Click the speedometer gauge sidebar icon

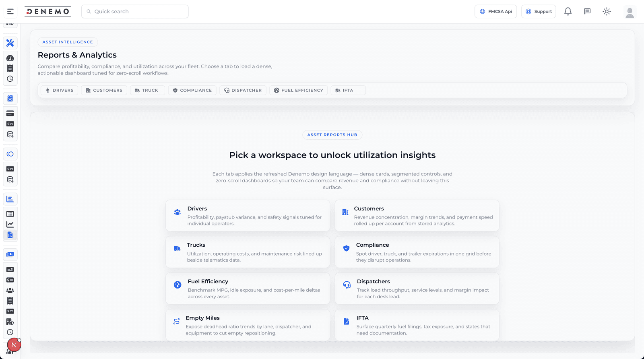[x=10, y=58]
